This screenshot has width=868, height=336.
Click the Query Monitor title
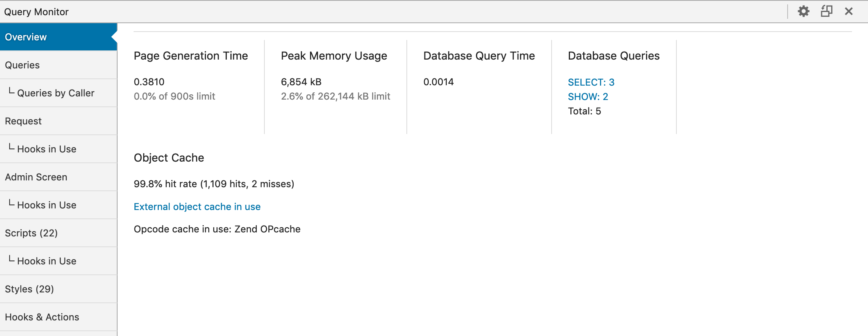click(36, 12)
